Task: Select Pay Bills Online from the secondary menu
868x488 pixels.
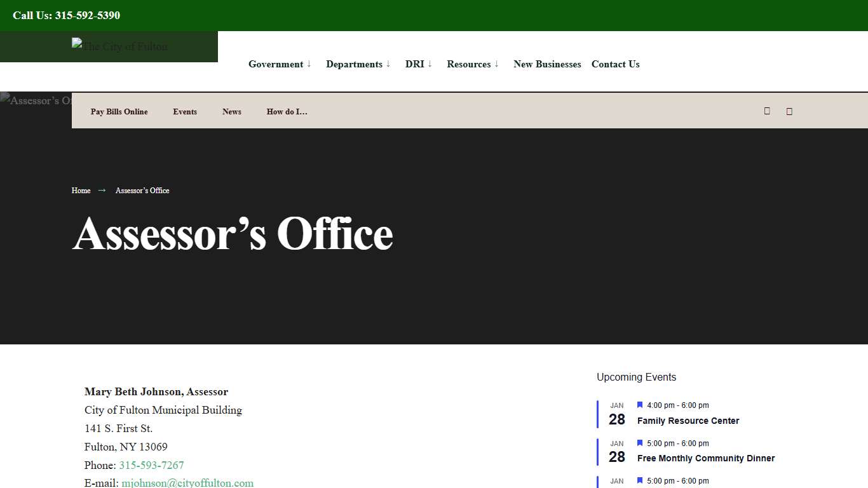Action: coord(119,111)
